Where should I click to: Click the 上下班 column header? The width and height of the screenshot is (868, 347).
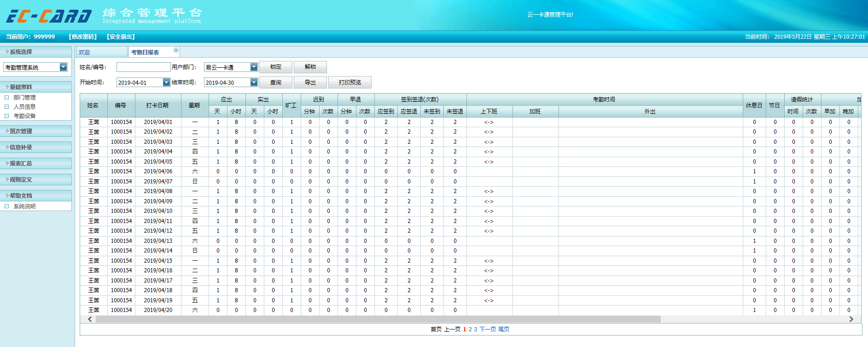(x=489, y=112)
